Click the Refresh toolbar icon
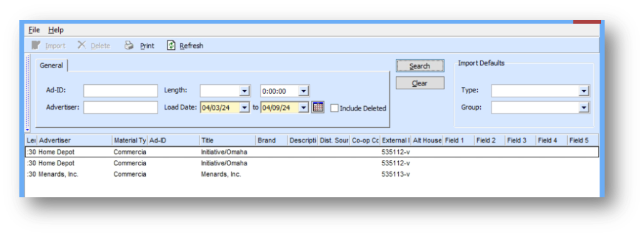The height and width of the screenshot is (236, 644). (x=171, y=46)
